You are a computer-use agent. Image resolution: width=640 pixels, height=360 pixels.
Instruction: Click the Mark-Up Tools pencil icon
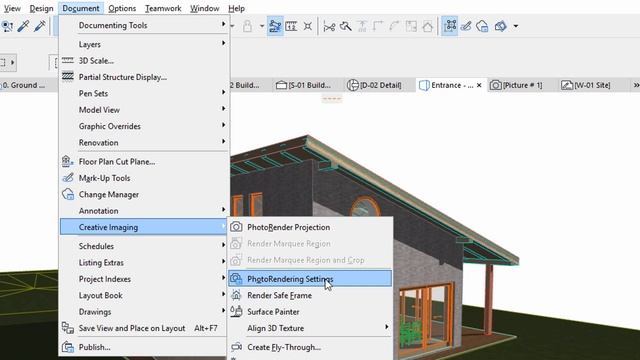[68, 178]
